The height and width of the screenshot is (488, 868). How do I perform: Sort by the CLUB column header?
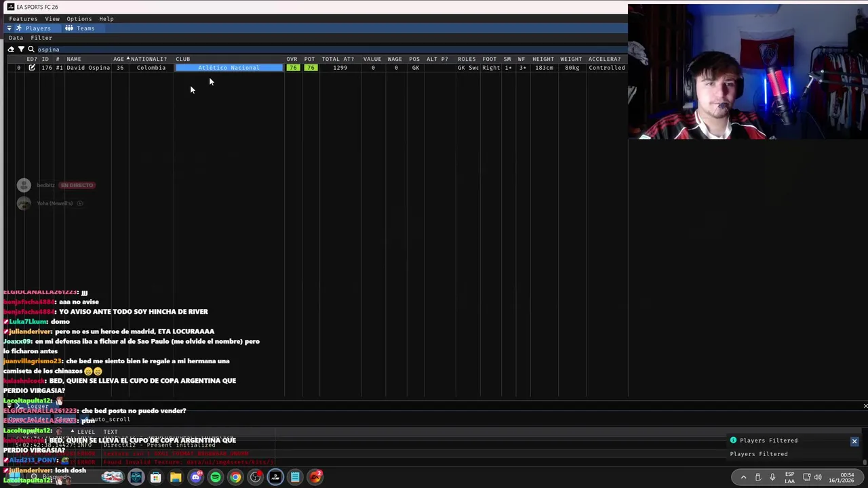[x=183, y=59]
